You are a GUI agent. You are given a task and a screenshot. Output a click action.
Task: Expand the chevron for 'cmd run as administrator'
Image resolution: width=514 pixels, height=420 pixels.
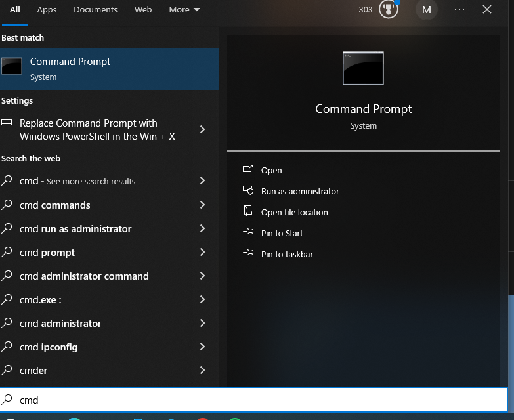point(203,228)
